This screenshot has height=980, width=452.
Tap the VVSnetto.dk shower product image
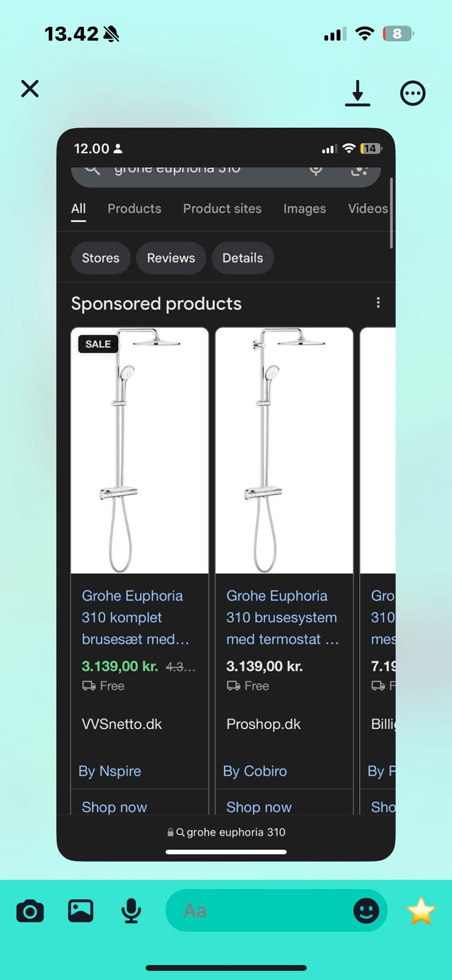[139, 451]
